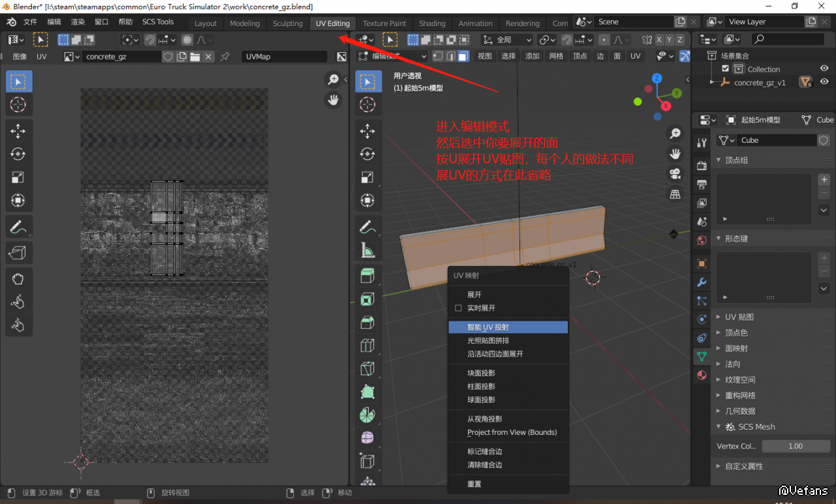Select the Scale tool in 3D viewport
This screenshot has height=504, width=836.
pos(368,177)
